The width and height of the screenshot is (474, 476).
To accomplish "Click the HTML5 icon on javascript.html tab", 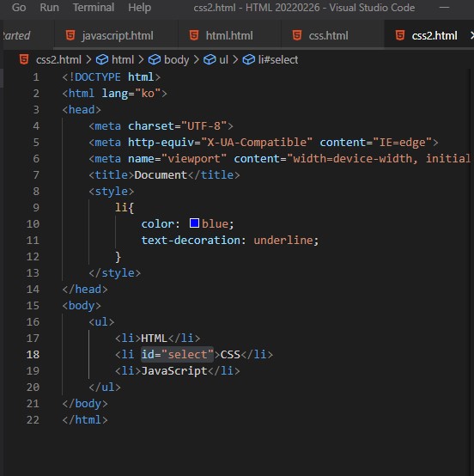I will pos(70,35).
